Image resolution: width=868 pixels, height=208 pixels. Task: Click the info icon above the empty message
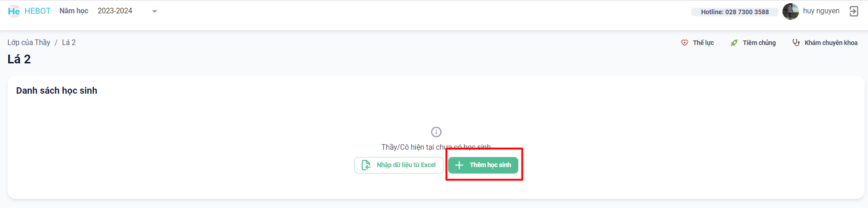click(436, 132)
